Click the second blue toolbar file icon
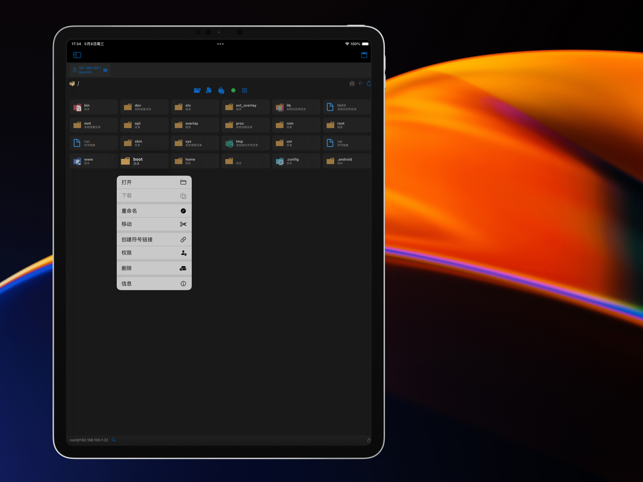The width and height of the screenshot is (643, 482). [x=209, y=90]
